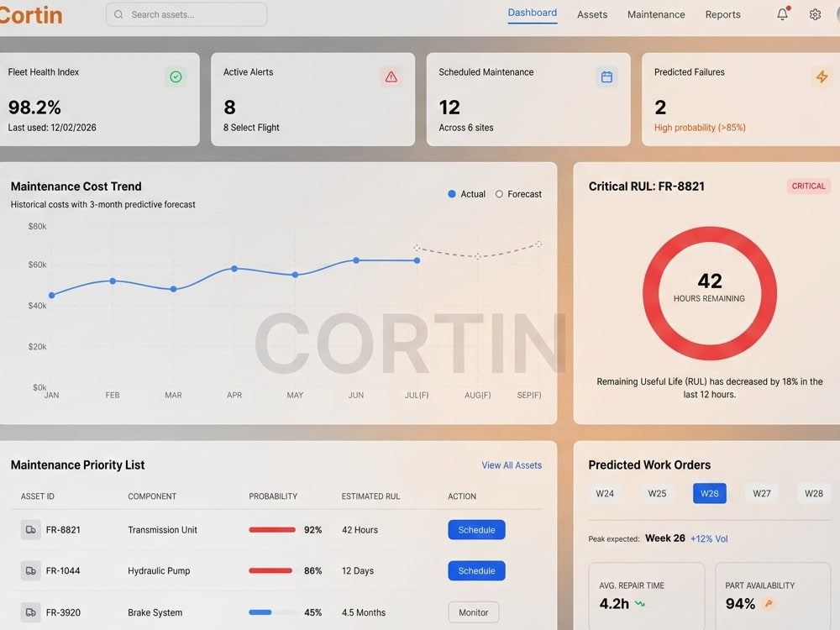Click the PART AVAILABILITY card
Viewport: 840px width, 630px height.
click(773, 596)
